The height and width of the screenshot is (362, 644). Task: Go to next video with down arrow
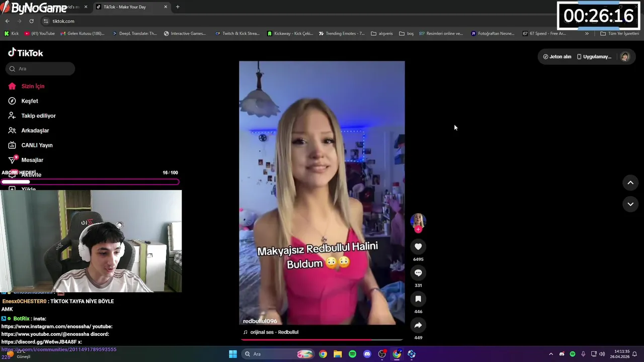tap(630, 204)
